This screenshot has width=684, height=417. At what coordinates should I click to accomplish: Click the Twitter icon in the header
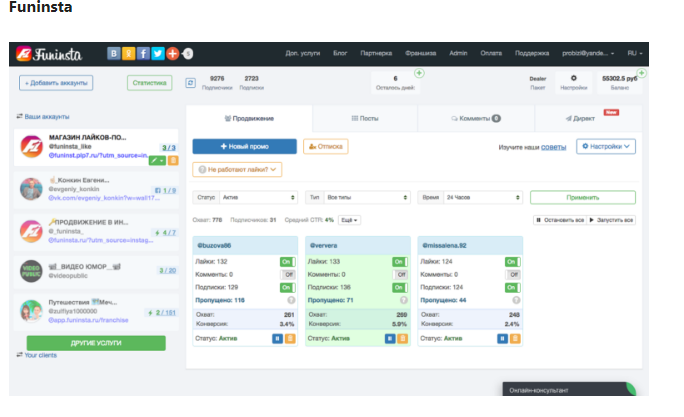[157, 53]
